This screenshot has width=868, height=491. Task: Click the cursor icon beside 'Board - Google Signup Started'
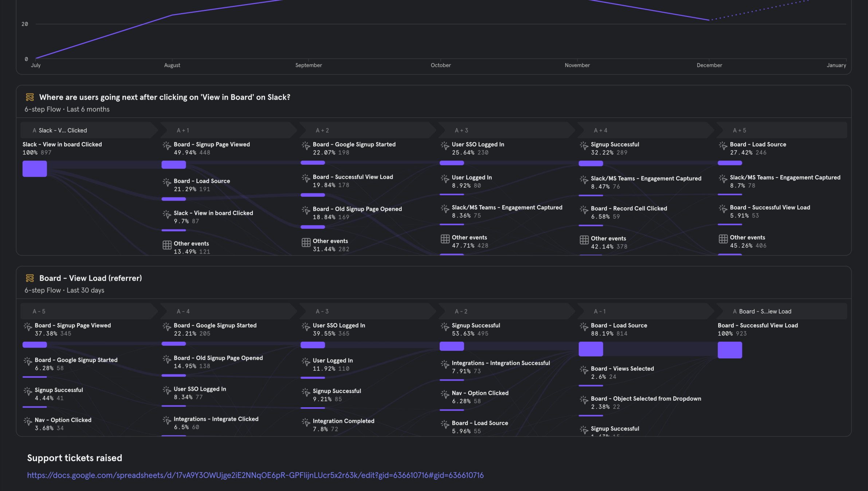coord(306,145)
